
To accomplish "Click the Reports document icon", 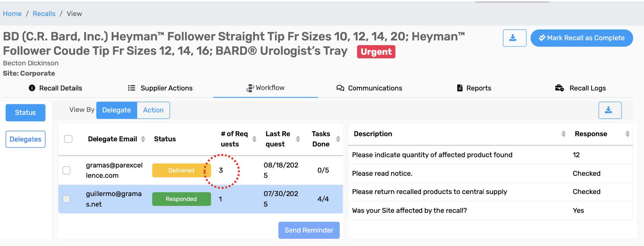I will (460, 88).
